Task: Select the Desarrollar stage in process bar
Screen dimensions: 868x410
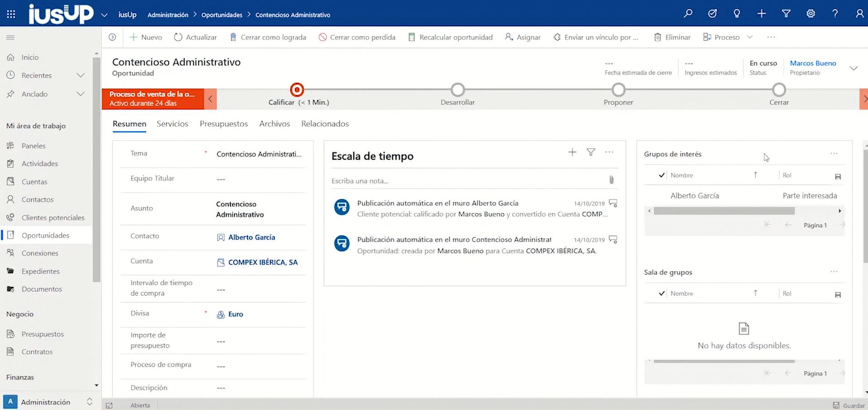Action: pyautogui.click(x=458, y=90)
